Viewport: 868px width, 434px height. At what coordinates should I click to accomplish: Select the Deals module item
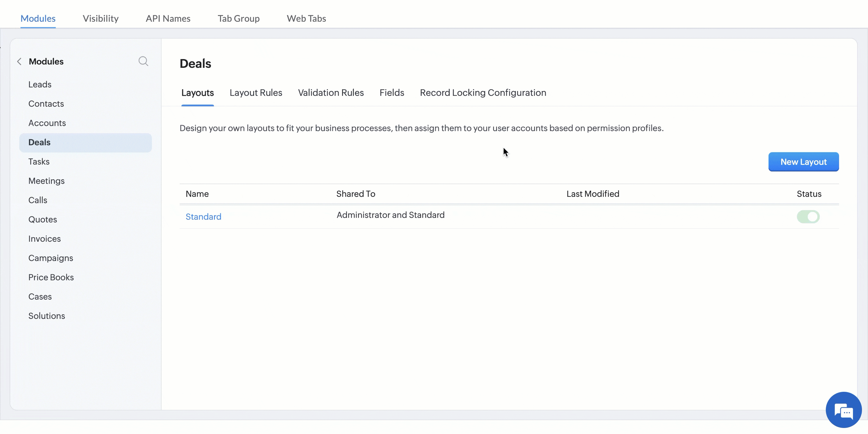tap(86, 143)
